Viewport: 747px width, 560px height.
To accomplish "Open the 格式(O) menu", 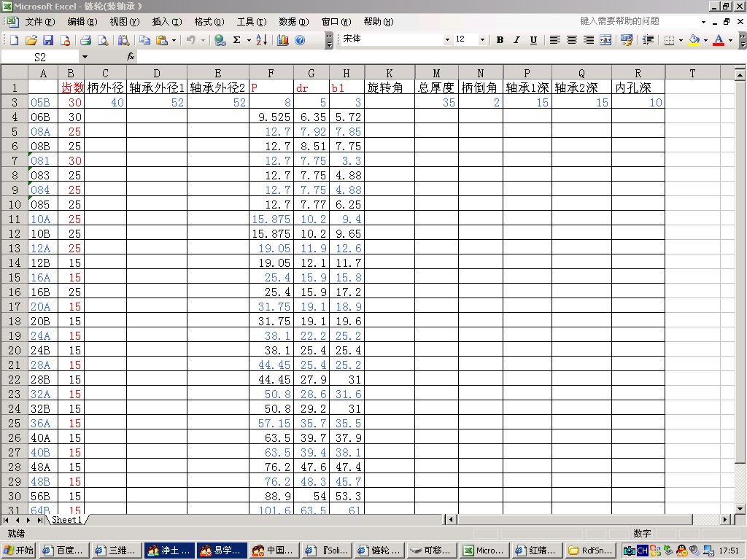I will (x=209, y=21).
